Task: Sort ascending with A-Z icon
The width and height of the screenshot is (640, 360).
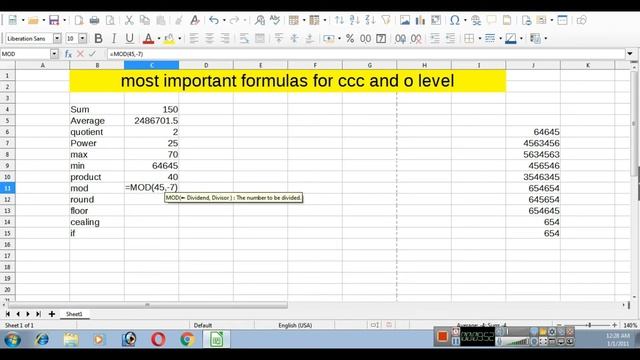Action: [x=355, y=20]
